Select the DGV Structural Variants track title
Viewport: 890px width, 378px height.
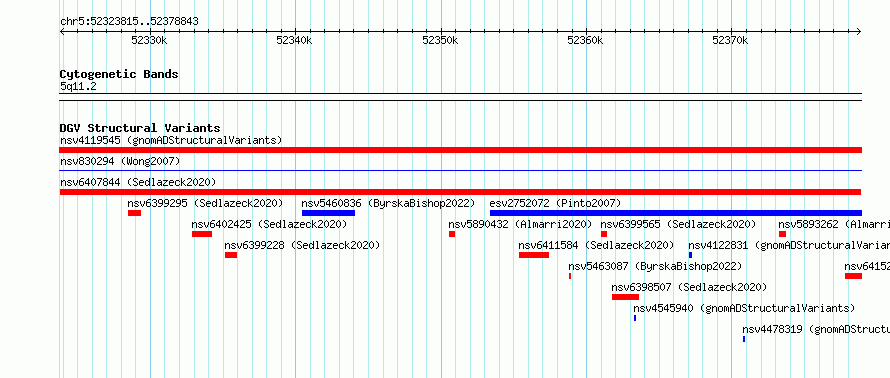[140, 128]
